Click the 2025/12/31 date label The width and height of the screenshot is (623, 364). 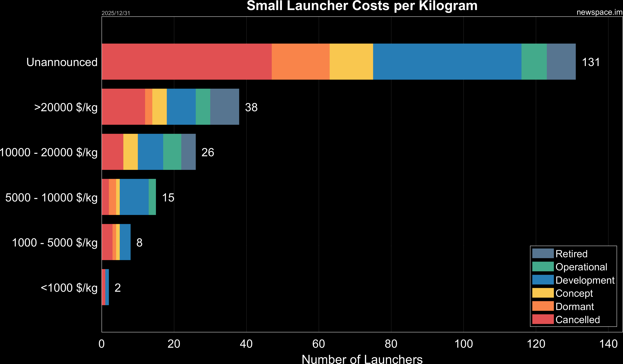(116, 13)
